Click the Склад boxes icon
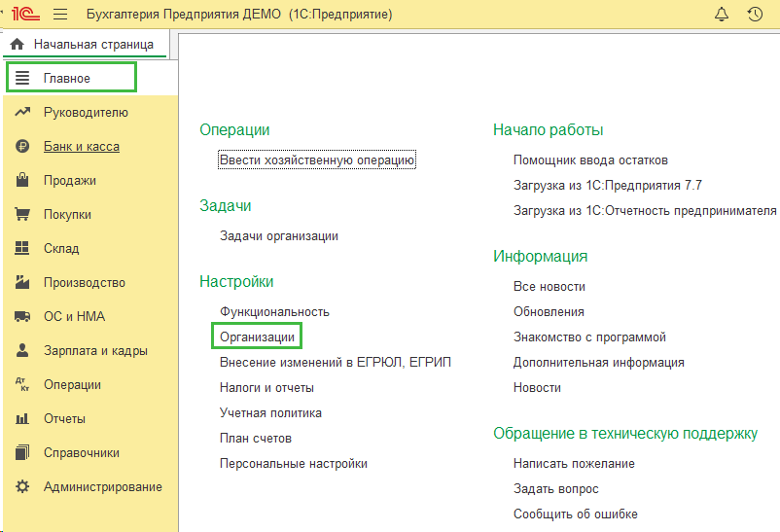Screen dimensions: 780x532 point(22,248)
